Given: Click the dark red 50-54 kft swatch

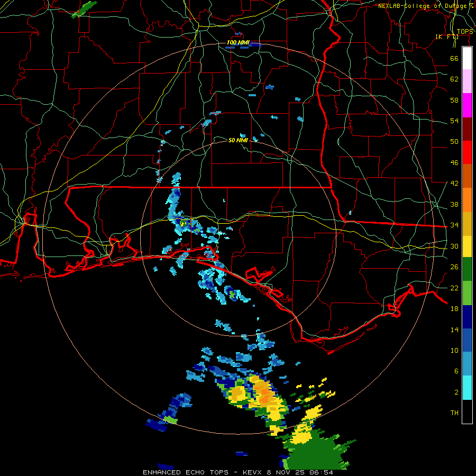Looking at the screenshot, I should (x=467, y=129).
